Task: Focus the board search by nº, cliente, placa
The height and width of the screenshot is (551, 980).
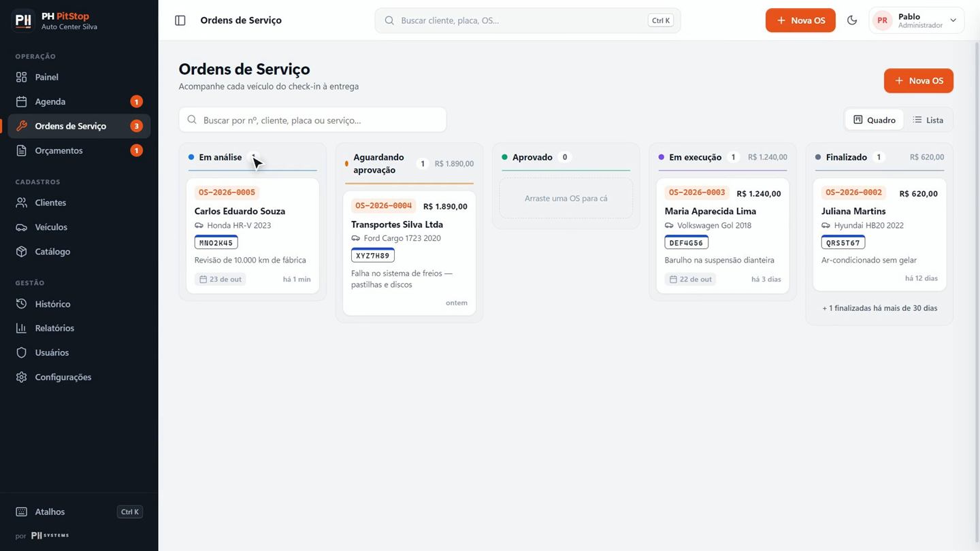Action: click(312, 120)
